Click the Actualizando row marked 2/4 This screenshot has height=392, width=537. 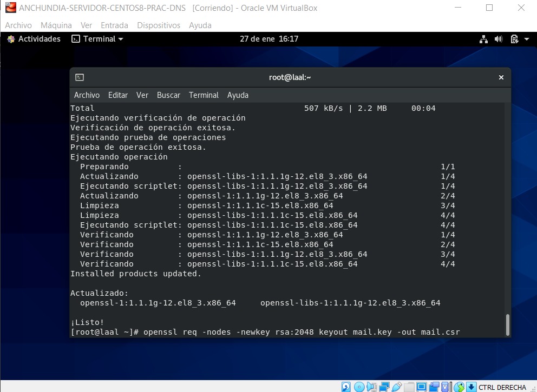tap(267, 196)
